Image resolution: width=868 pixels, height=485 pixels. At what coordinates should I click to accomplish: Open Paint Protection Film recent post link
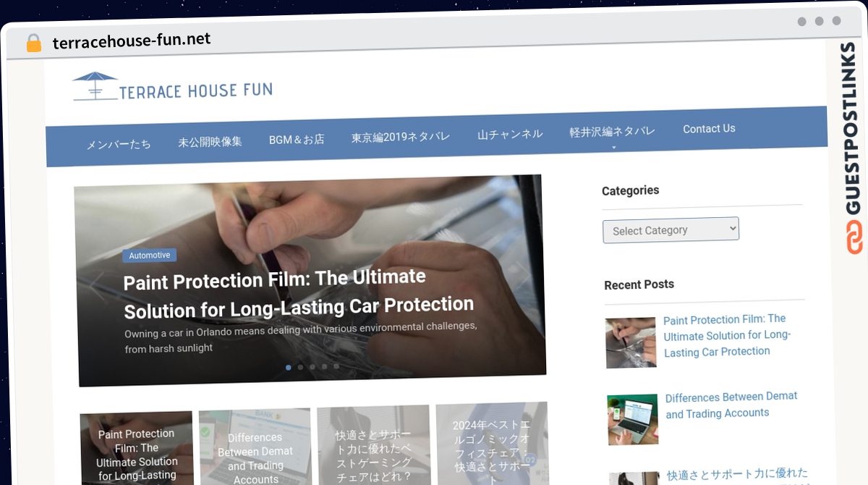click(726, 335)
